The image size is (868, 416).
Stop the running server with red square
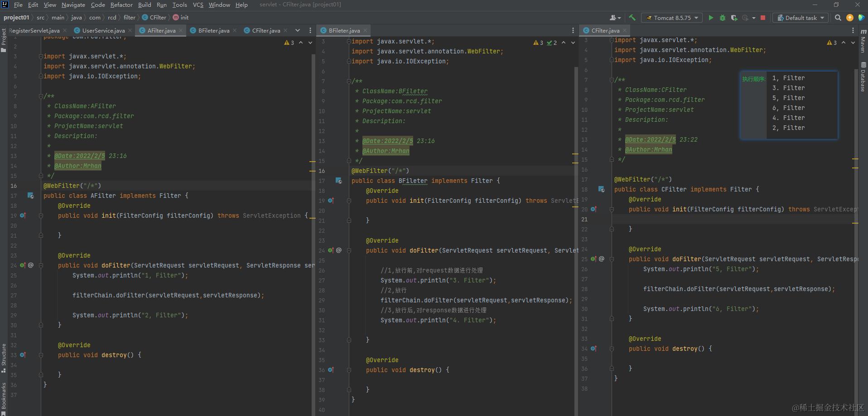[763, 18]
